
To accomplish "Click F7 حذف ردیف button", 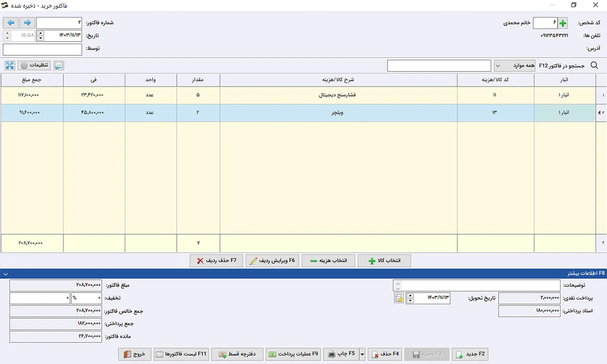I will (x=216, y=261).
